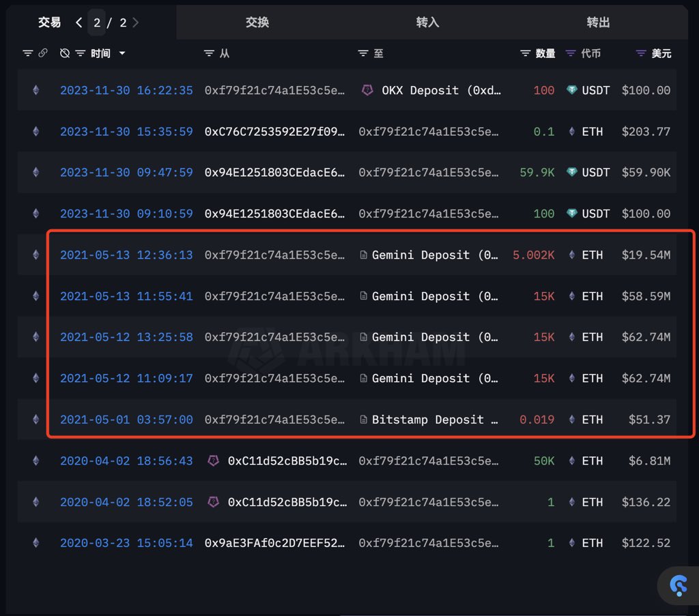Click the $58.59M value cell
This screenshot has width=699, height=616.
[646, 296]
